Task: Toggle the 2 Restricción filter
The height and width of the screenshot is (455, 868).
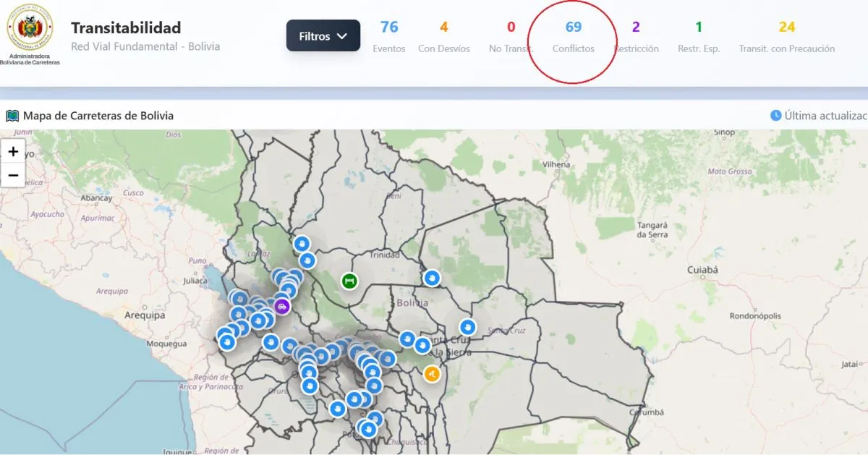Action: [636, 36]
